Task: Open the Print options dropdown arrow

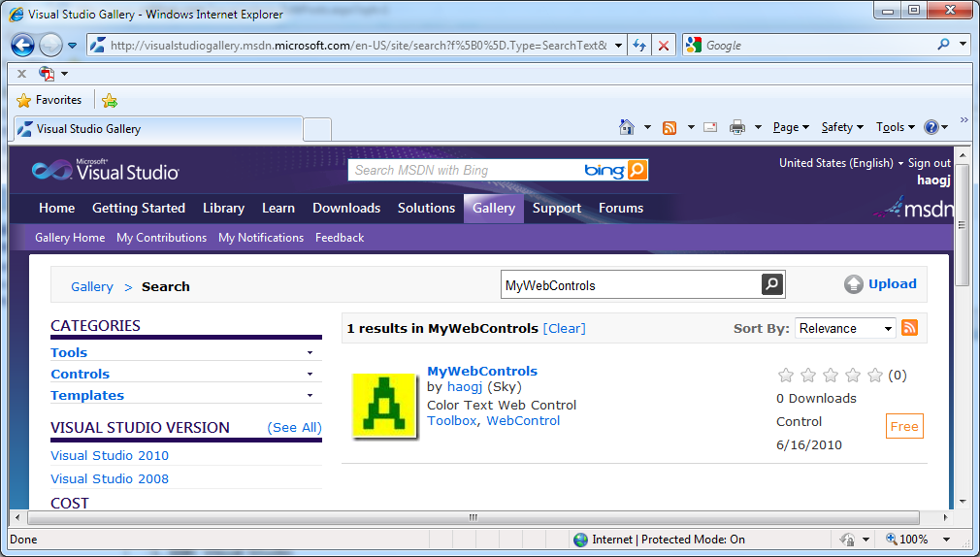Action: pos(758,127)
